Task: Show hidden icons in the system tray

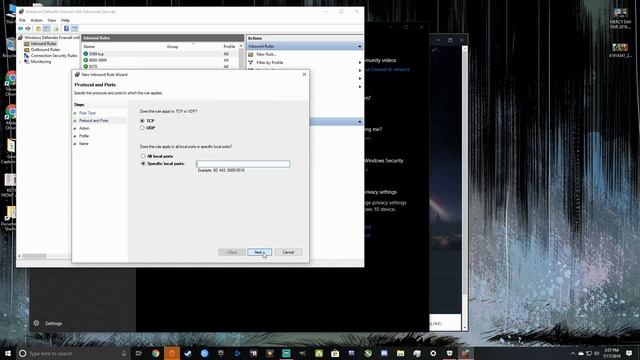Action: (573, 353)
